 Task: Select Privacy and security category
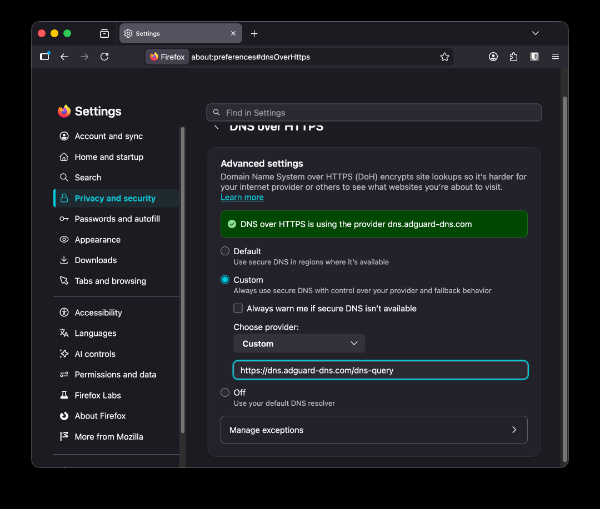pyautogui.click(x=116, y=198)
